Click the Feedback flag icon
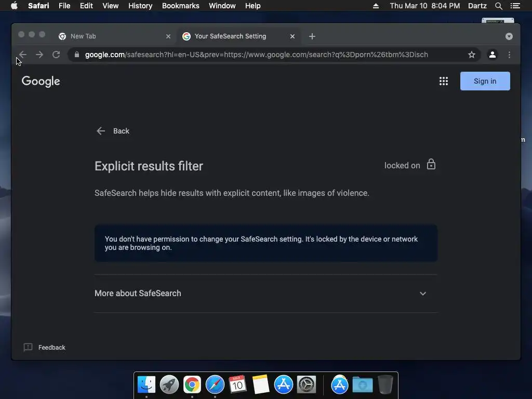The image size is (532, 399). [28, 347]
